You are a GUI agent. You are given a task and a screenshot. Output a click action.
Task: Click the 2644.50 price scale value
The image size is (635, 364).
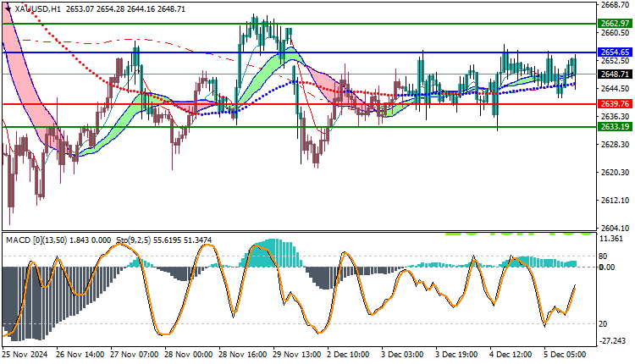click(616, 89)
